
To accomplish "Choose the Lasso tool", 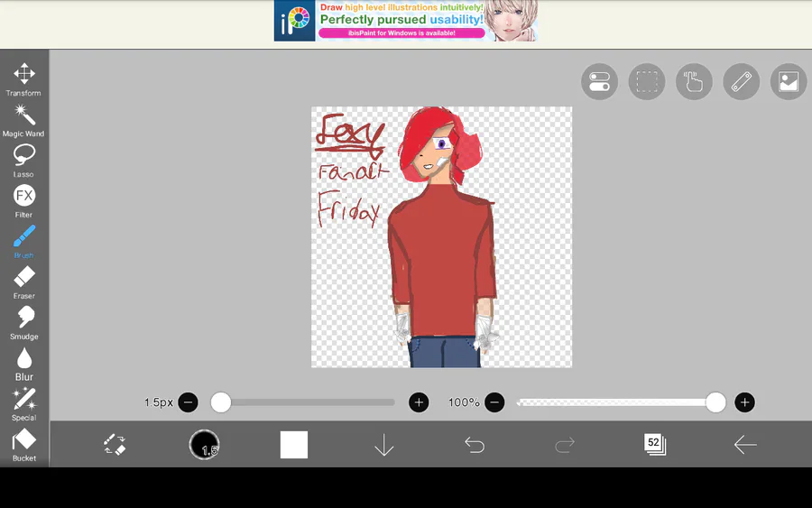I will (x=23, y=161).
